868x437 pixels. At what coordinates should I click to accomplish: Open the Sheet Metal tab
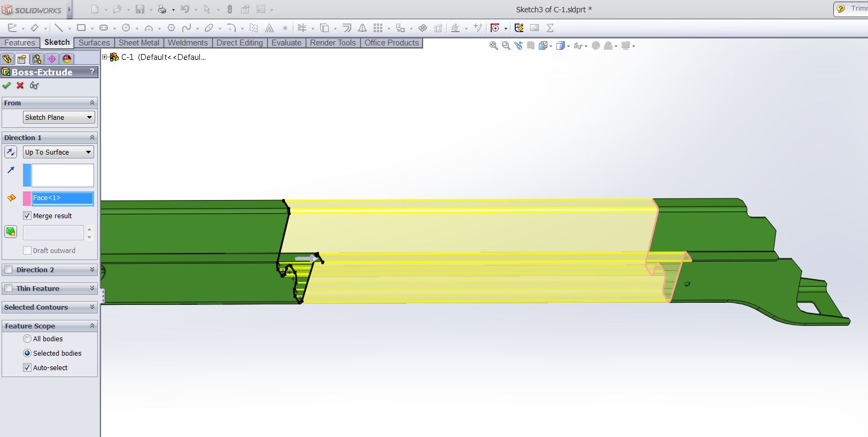coord(138,43)
